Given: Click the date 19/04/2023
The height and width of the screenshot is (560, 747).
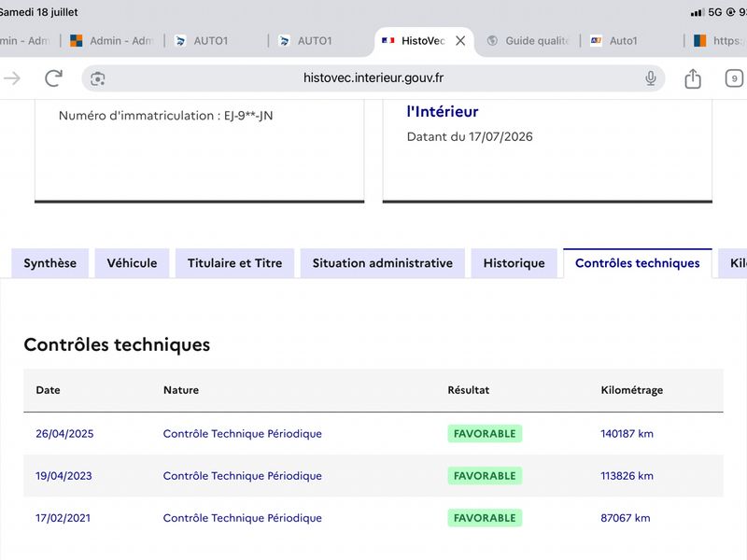Looking at the screenshot, I should [63, 476].
